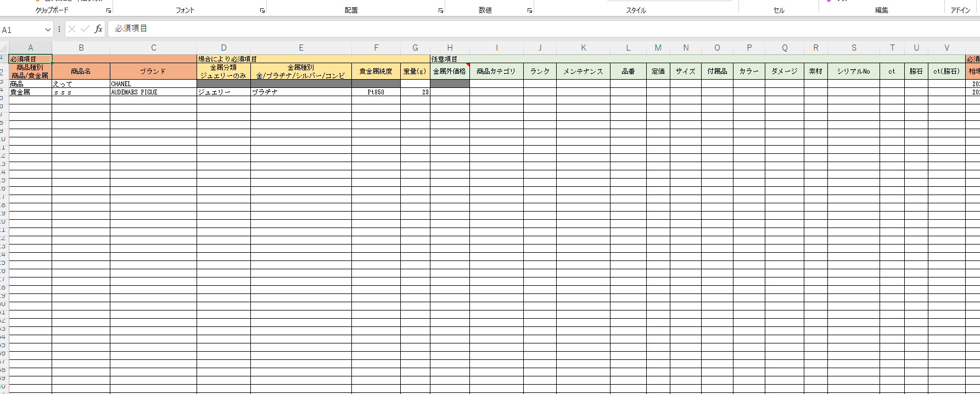Select column B header
980x394 pixels.
pyautogui.click(x=81, y=48)
